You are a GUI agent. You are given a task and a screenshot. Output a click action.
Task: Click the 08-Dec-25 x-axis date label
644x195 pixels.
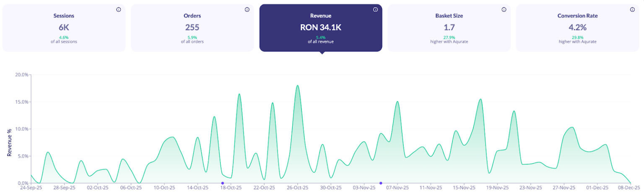tap(630, 188)
